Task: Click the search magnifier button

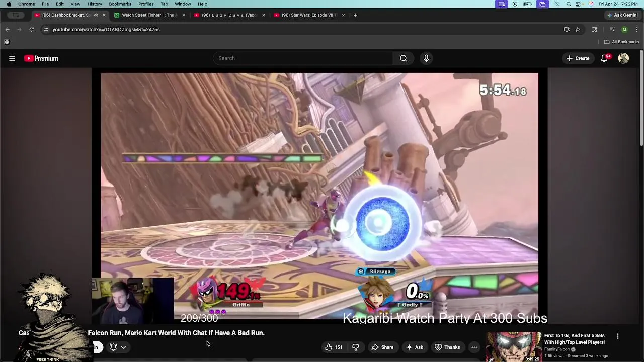Action: [x=404, y=58]
